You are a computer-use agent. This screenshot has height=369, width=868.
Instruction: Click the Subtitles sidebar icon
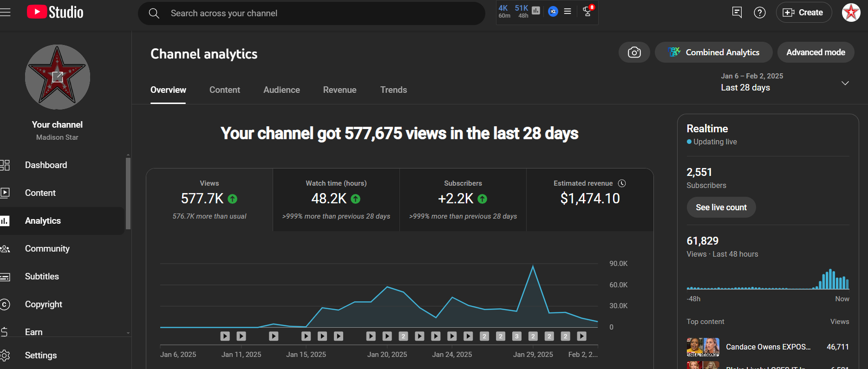pyautogui.click(x=5, y=277)
